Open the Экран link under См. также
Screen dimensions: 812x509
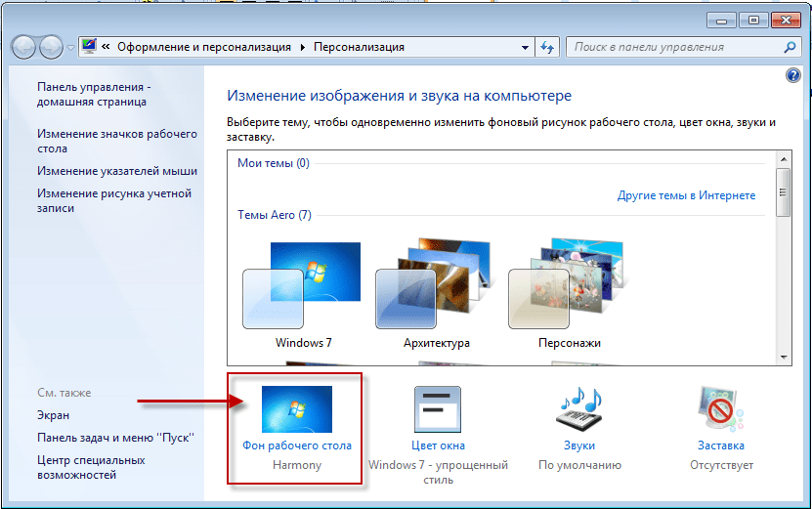pyautogui.click(x=53, y=415)
